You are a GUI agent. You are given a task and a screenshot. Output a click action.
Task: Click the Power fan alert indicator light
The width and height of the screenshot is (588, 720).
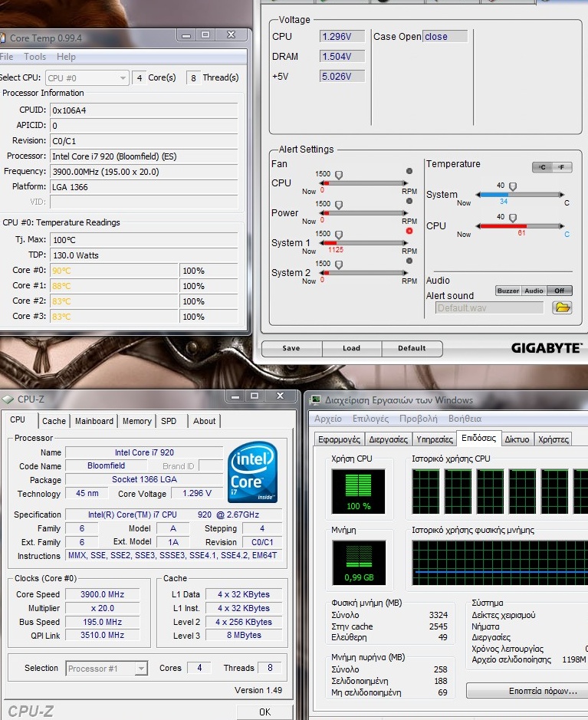(x=409, y=201)
